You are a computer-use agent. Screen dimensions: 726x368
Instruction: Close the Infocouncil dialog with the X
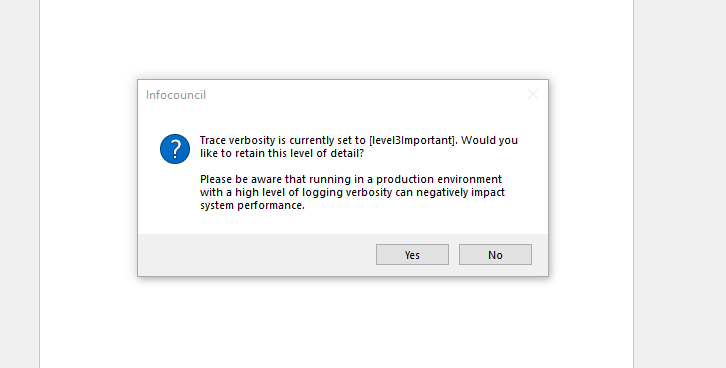533,94
